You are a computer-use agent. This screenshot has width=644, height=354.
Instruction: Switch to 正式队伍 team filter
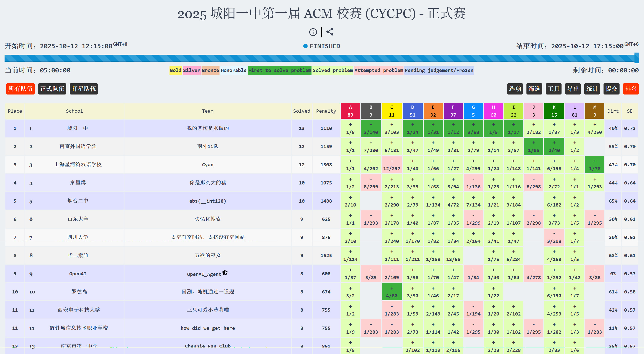(x=52, y=89)
